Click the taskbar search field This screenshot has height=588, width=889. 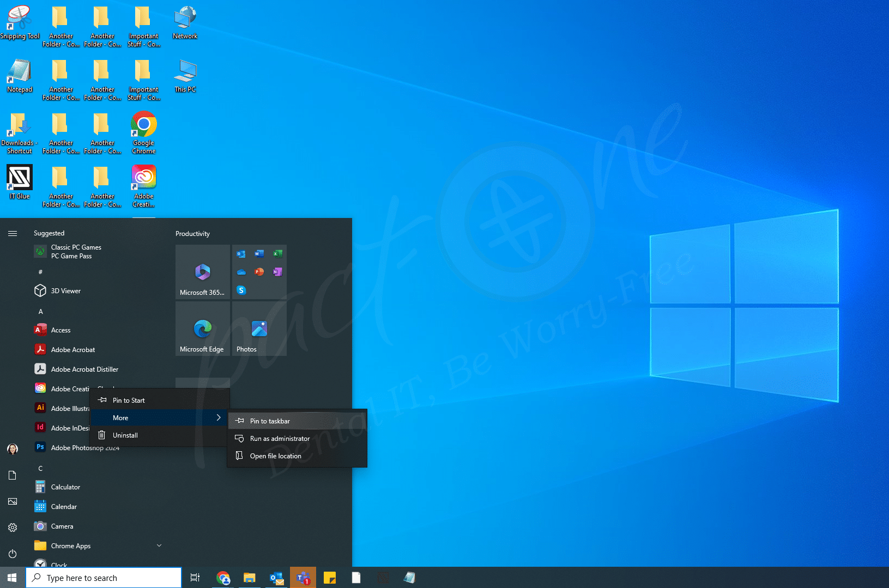click(x=104, y=577)
